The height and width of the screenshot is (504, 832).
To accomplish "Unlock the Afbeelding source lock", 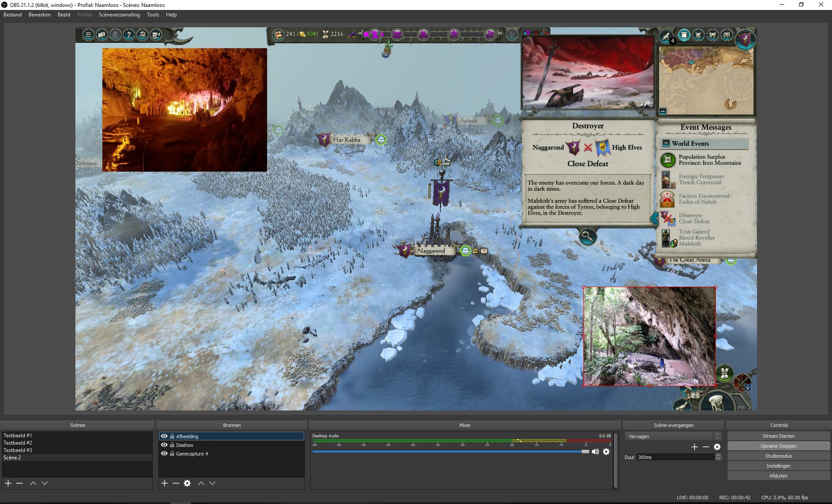I will (172, 436).
